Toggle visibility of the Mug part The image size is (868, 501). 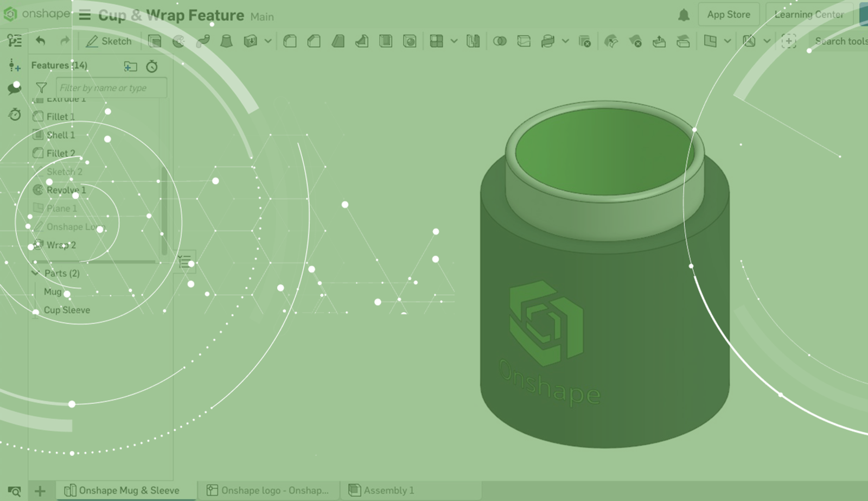coord(53,291)
